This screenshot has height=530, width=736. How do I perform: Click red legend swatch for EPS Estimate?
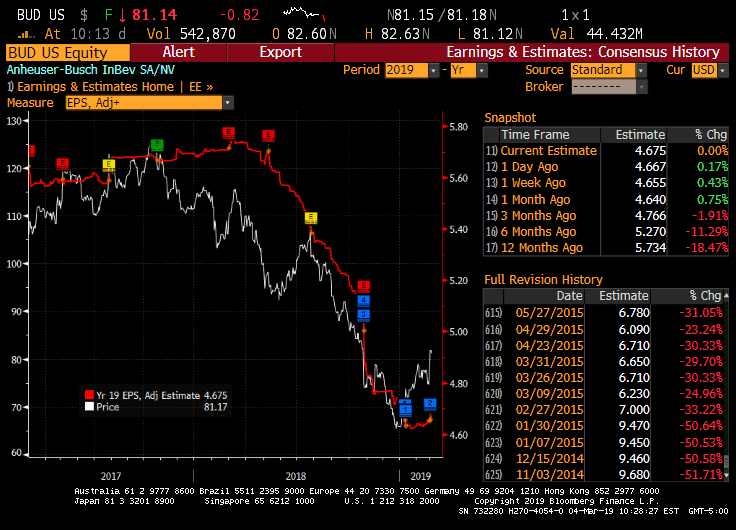coord(89,395)
